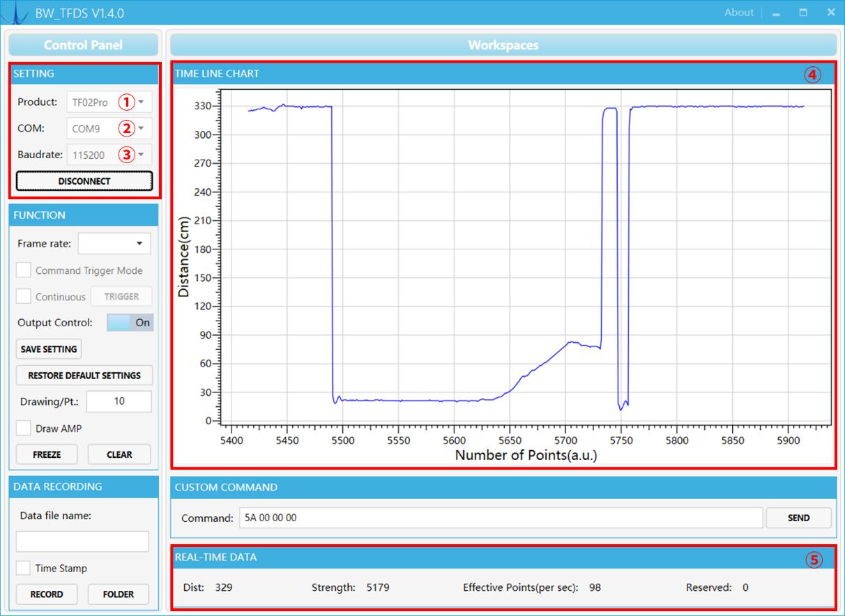Click the CUSTOM COMMAND heading
The height and width of the screenshot is (616, 845).
point(226,487)
